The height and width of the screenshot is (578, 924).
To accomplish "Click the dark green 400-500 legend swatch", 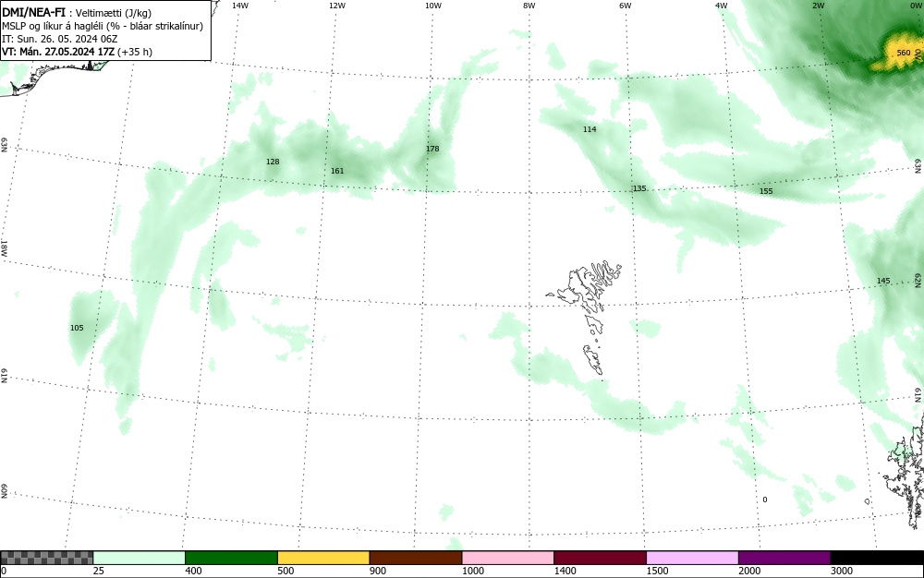I will 231,558.
